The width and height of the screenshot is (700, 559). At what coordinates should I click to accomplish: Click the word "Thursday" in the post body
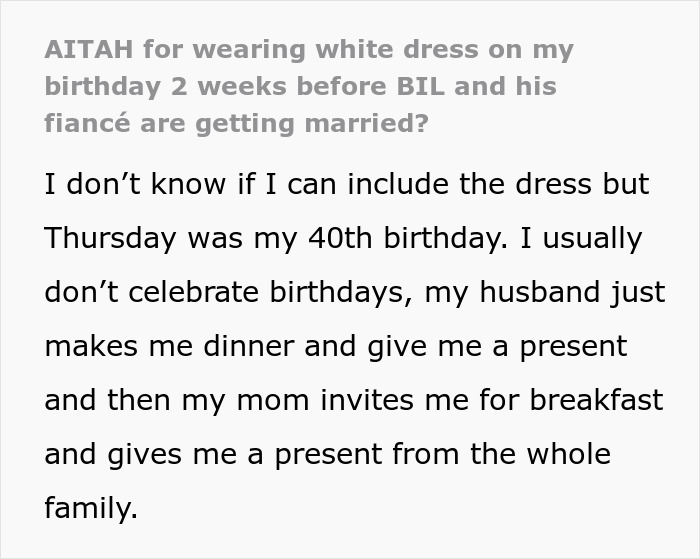(x=110, y=239)
